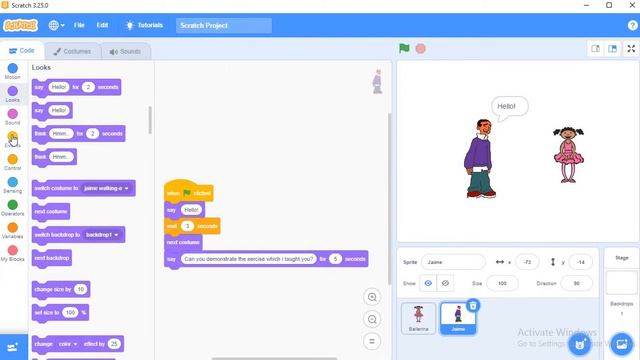This screenshot has height=360, width=640.
Task: Select the Jaime sprite thumbnail
Action: 458,319
